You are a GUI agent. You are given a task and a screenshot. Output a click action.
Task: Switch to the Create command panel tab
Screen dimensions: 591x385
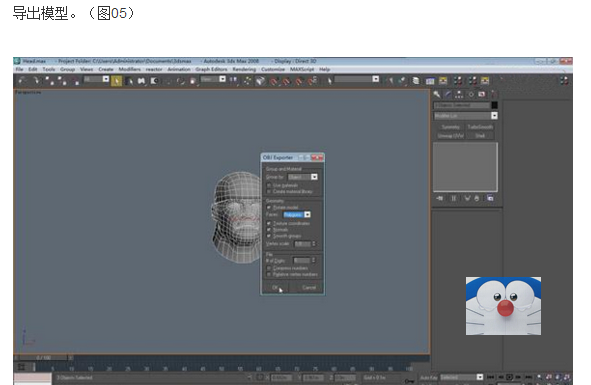436,94
